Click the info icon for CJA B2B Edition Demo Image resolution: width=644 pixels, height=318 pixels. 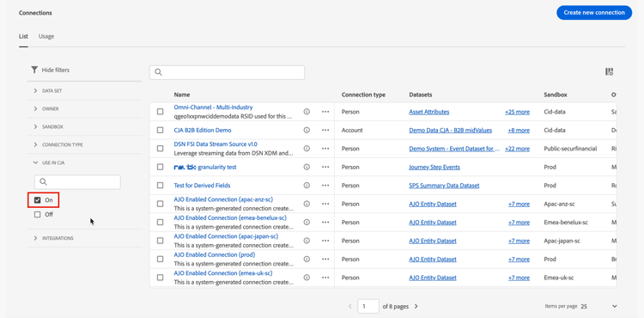tap(307, 131)
